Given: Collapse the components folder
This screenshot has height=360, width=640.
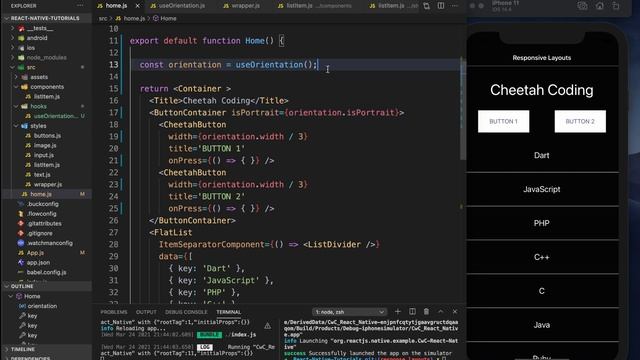Looking at the screenshot, I should (x=46, y=87).
